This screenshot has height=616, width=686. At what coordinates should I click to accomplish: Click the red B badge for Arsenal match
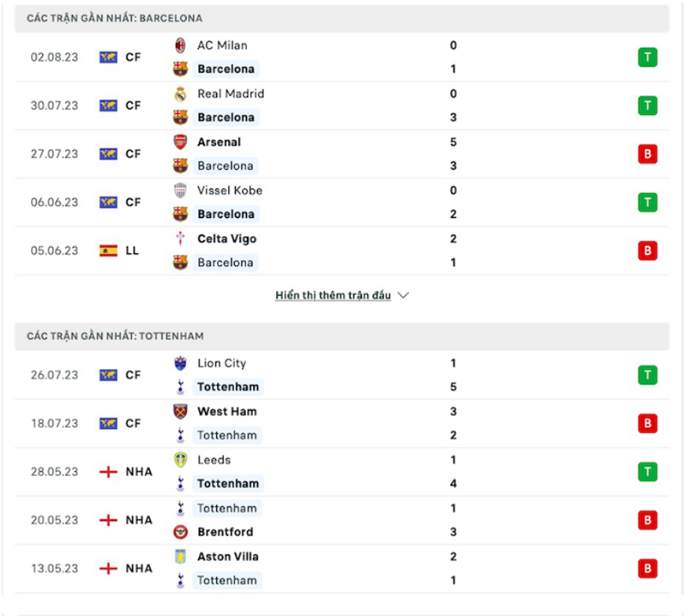pyautogui.click(x=647, y=154)
